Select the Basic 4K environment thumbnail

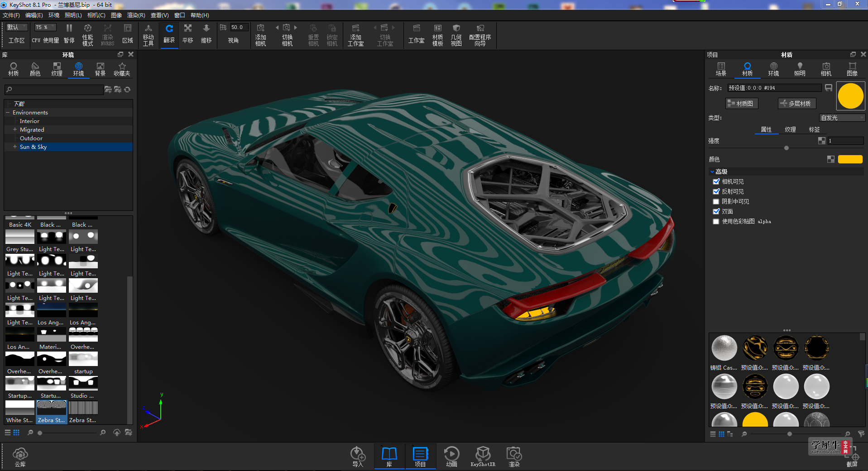coord(20,222)
